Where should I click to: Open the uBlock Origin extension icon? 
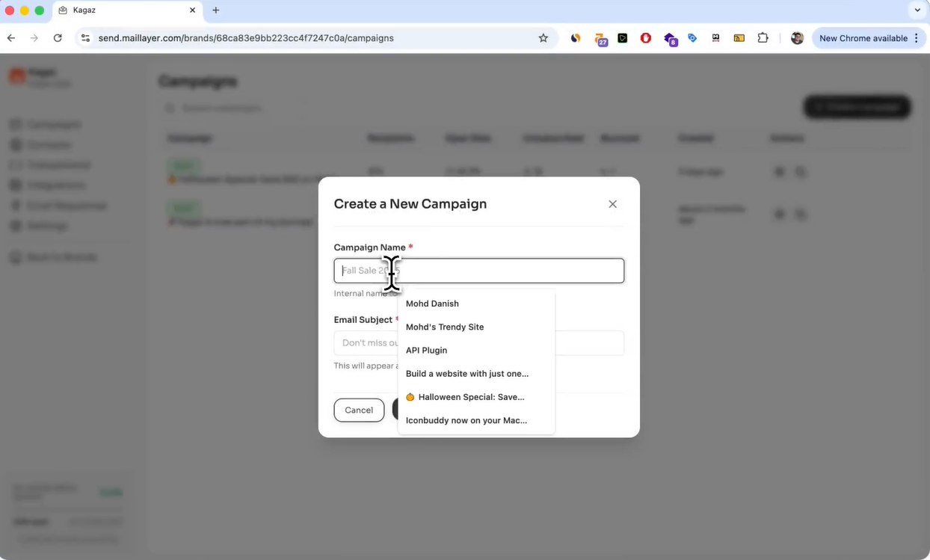tap(645, 37)
